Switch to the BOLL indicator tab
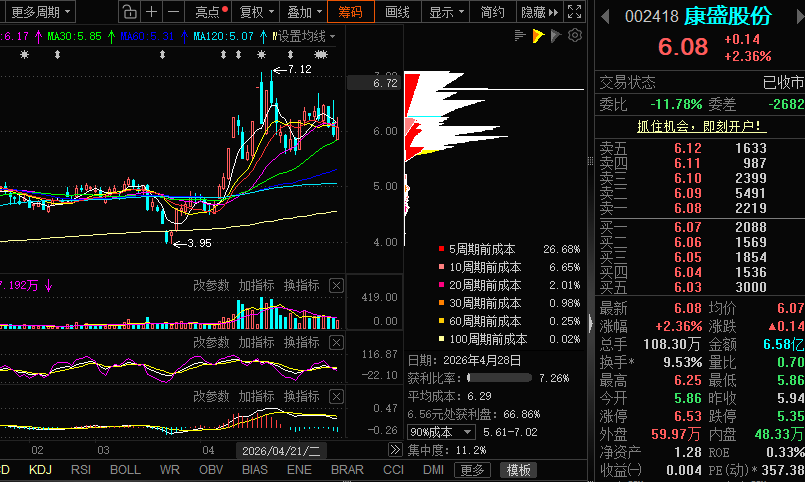The width and height of the screenshot is (805, 482). [125, 470]
